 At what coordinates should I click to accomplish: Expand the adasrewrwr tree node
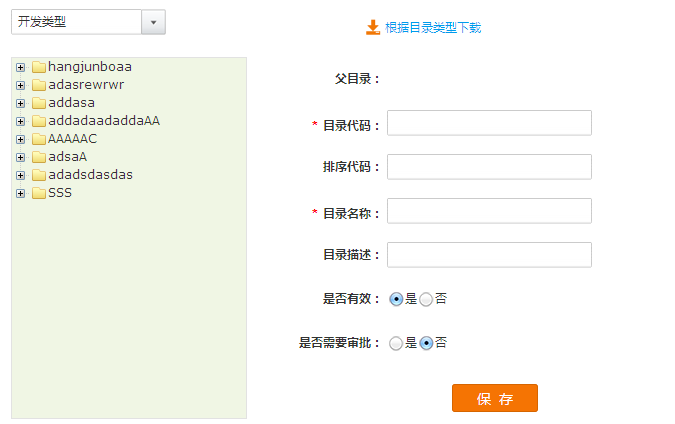20,85
